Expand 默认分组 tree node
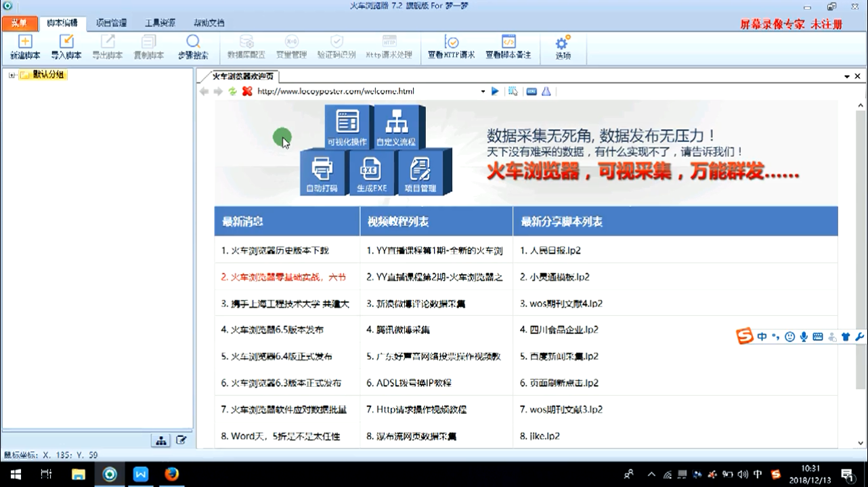This screenshot has width=868, height=487. pos(12,75)
